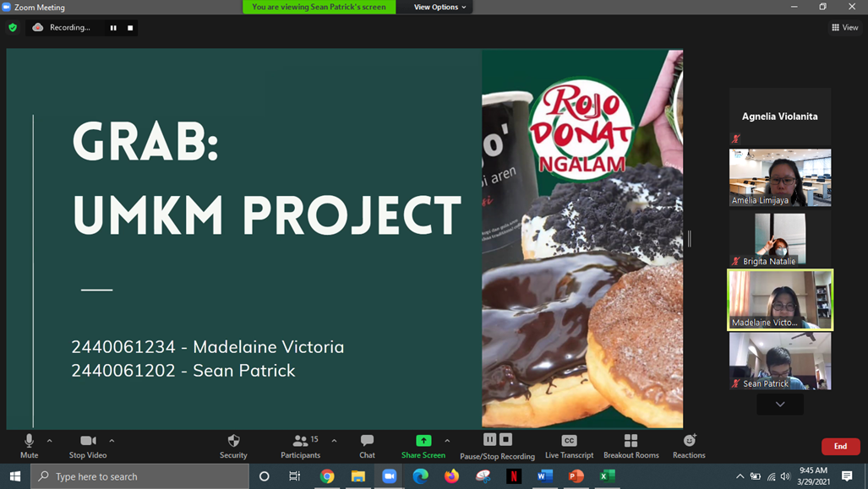Pause the recording in top bar

click(x=113, y=28)
